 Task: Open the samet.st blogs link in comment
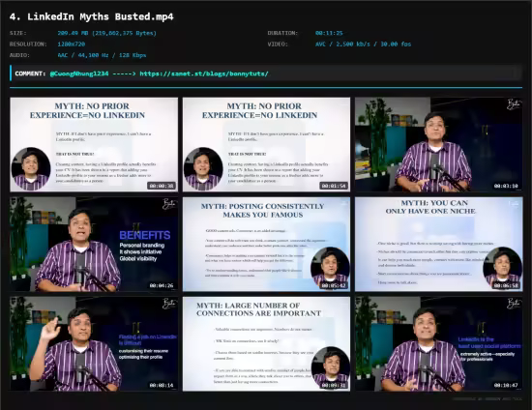[x=204, y=73]
